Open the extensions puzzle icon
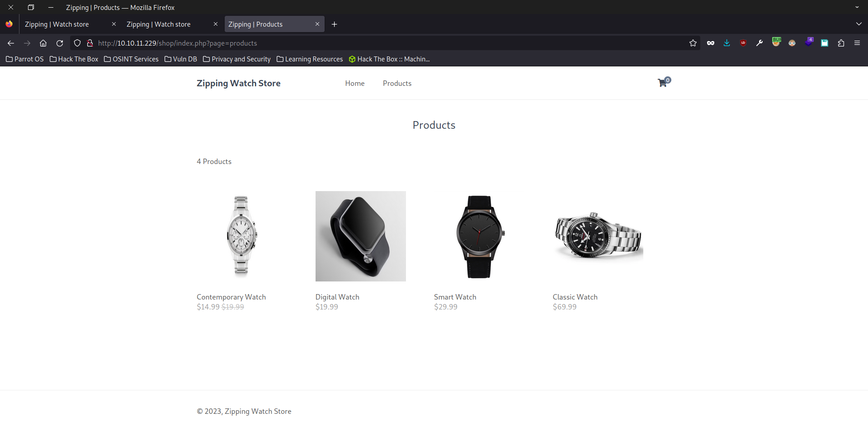The width and height of the screenshot is (868, 431). (x=841, y=43)
